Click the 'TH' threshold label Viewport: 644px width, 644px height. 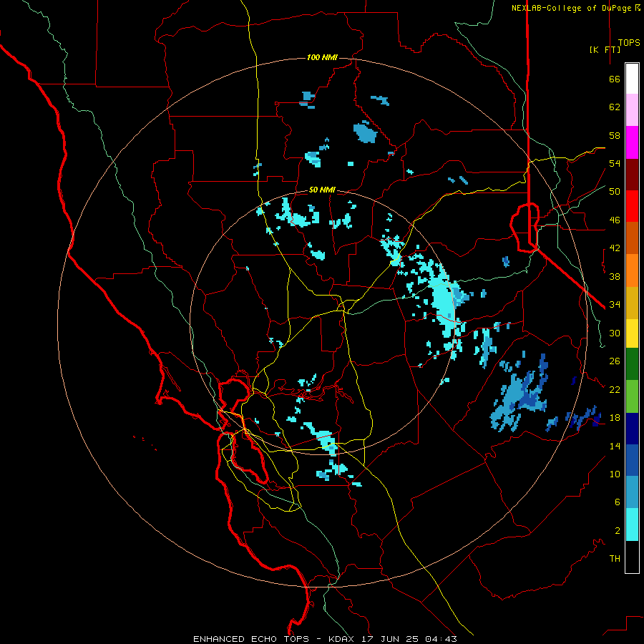pos(615,559)
